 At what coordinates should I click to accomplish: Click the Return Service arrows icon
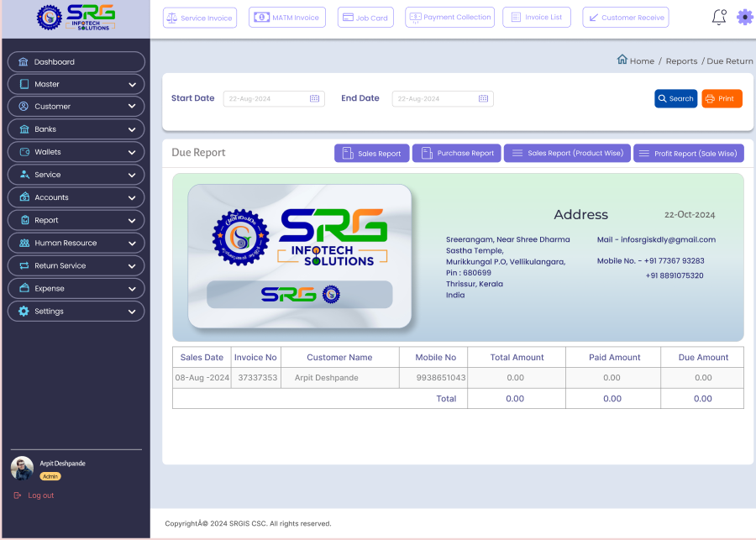click(24, 265)
